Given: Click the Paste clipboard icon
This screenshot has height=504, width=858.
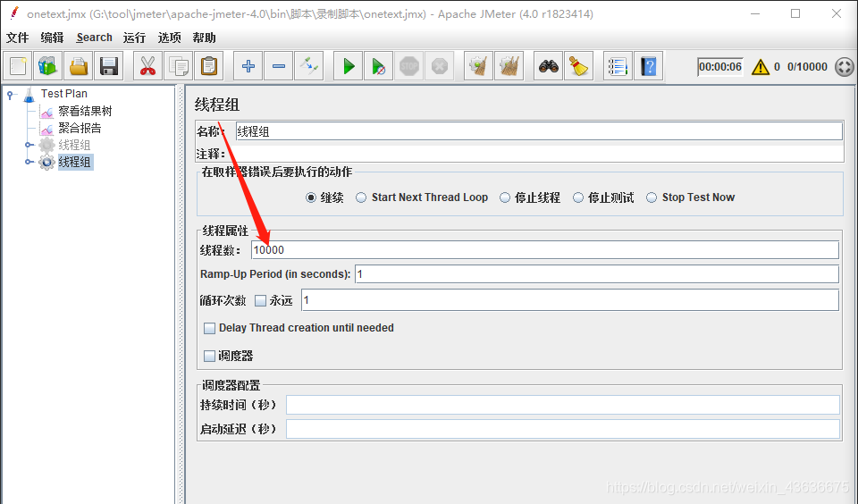Looking at the screenshot, I should click(208, 66).
